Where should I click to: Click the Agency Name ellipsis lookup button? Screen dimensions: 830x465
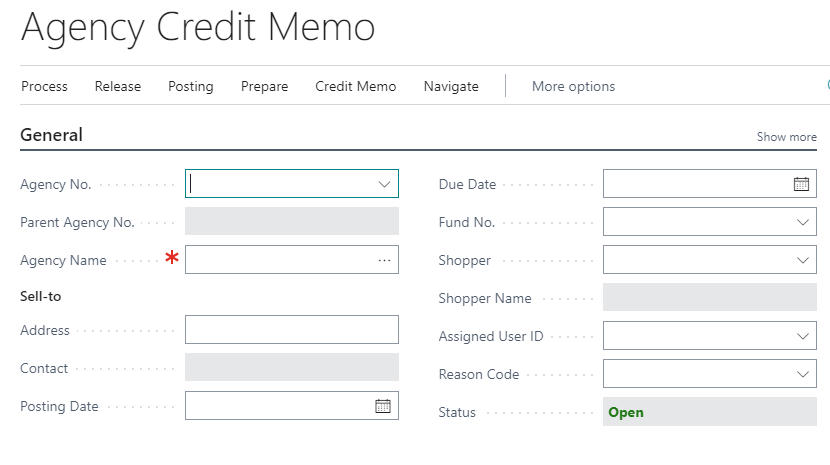[x=384, y=260]
